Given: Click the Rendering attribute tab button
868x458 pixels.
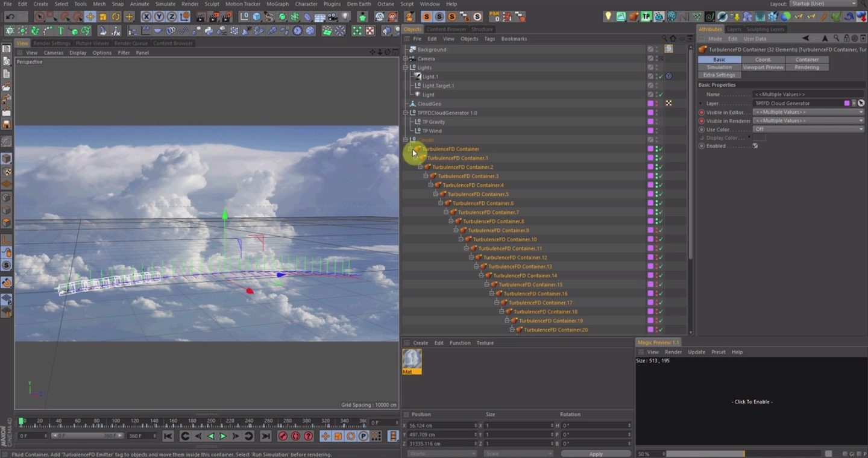Looking at the screenshot, I should click(807, 67).
